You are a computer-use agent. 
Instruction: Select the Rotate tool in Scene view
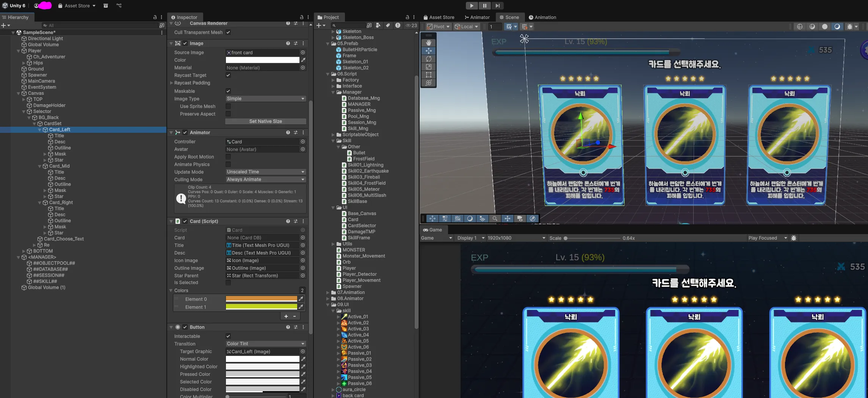point(429,59)
